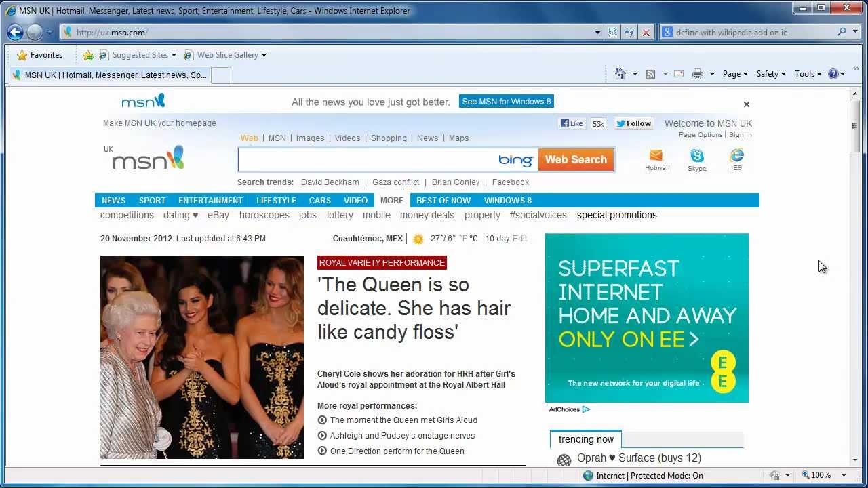Click the RSS Feeds icon
Image resolution: width=868 pixels, height=488 pixels.
[650, 74]
